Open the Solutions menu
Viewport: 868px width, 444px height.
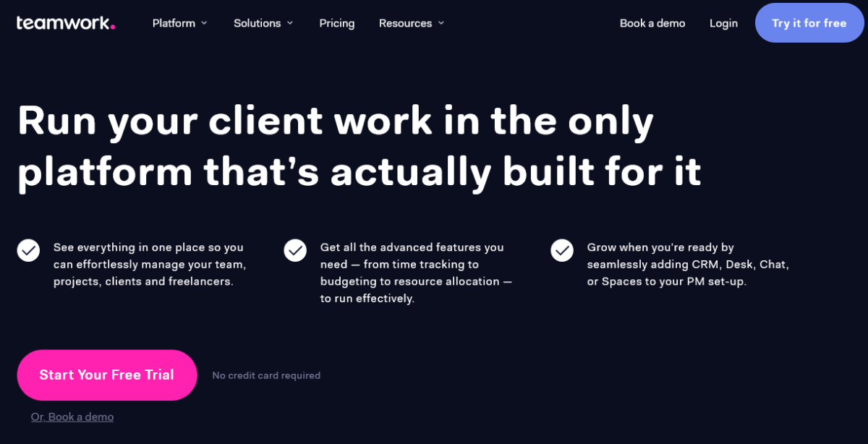[x=263, y=23]
